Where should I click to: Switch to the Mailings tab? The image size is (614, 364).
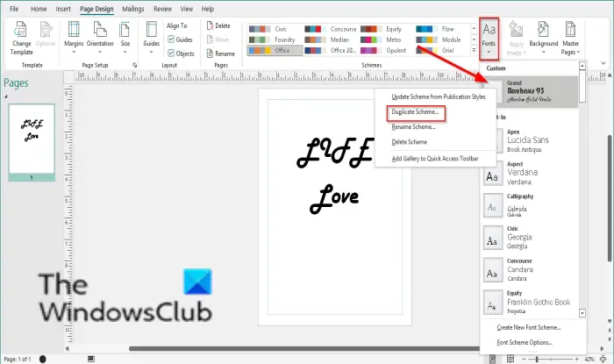pyautogui.click(x=133, y=9)
